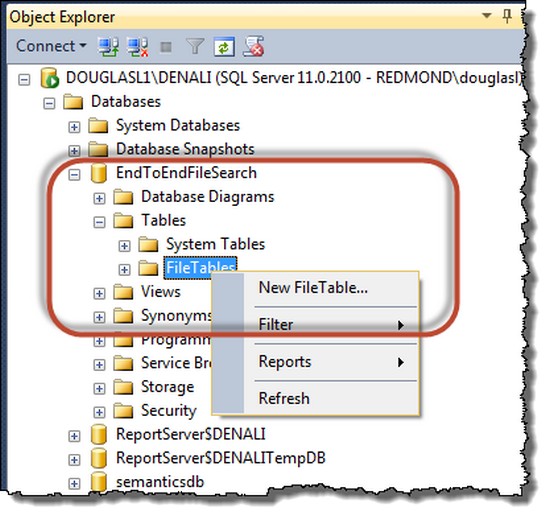Click the Connect Object Explorer icon
Image resolution: width=550 pixels, height=516 pixels.
(108, 47)
